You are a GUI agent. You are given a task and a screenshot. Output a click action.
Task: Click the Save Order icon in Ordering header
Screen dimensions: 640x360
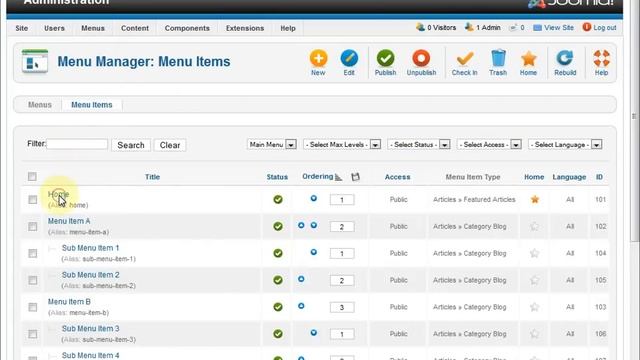click(x=356, y=177)
